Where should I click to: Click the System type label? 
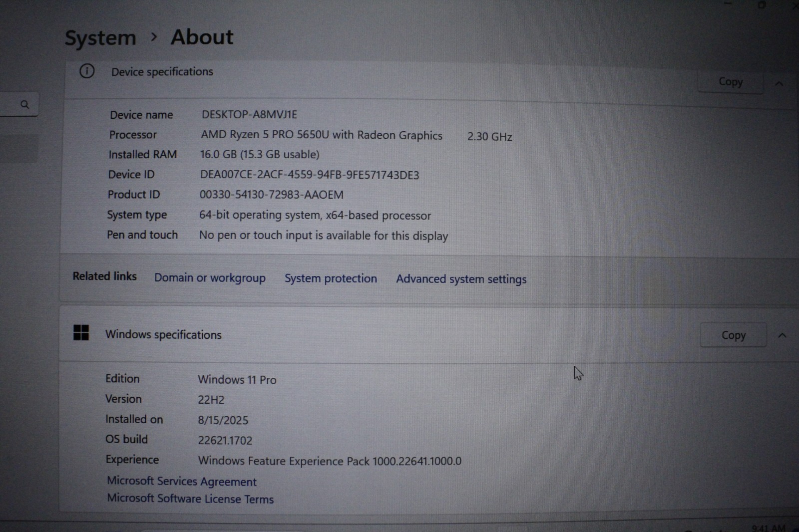click(x=137, y=215)
